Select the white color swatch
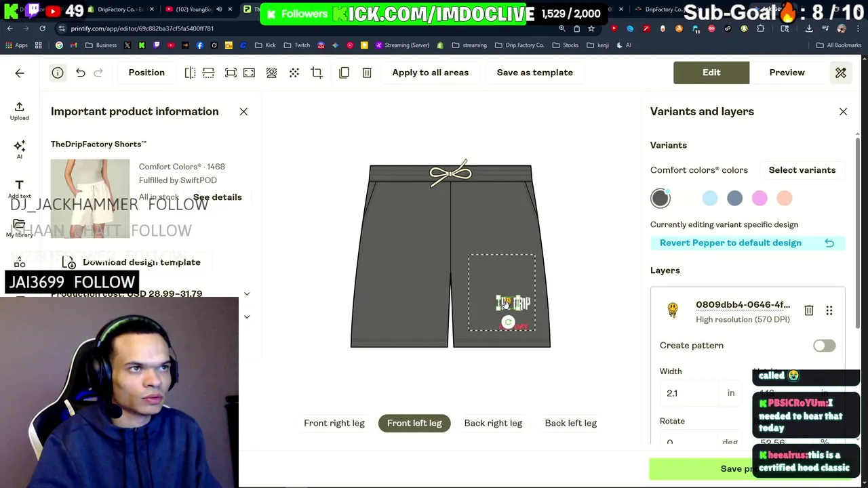This screenshot has width=868, height=488. coord(685,198)
